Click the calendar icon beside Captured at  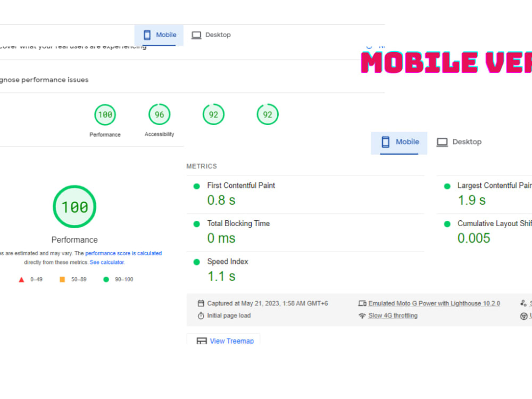click(x=201, y=303)
